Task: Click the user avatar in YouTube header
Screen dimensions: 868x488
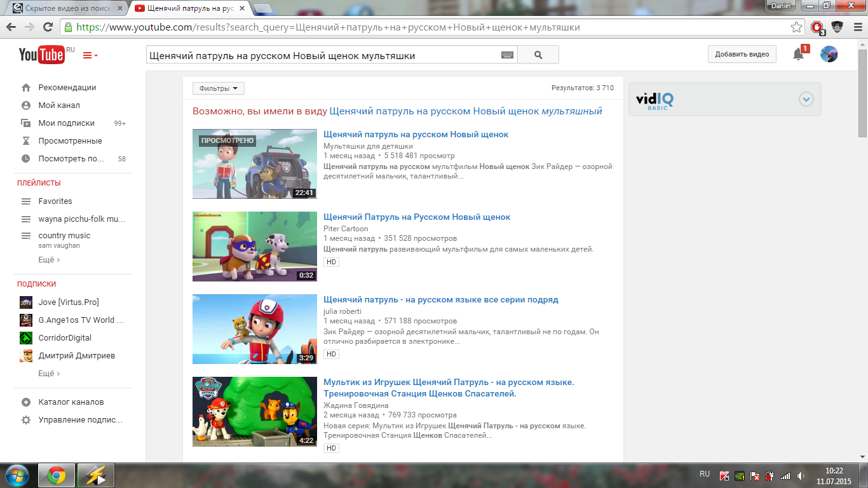Action: (829, 55)
